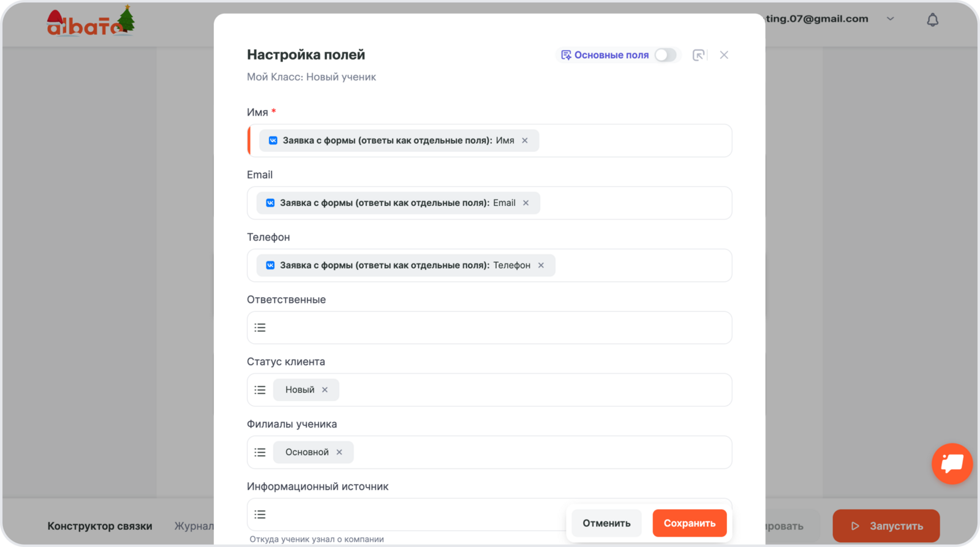
Task: Open the notifications bell
Action: pos(932,20)
